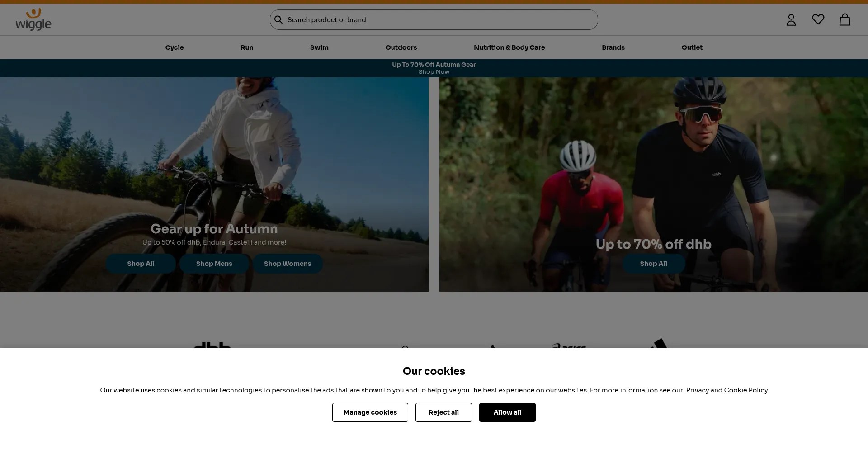Click Shop Womens button

coord(288,264)
